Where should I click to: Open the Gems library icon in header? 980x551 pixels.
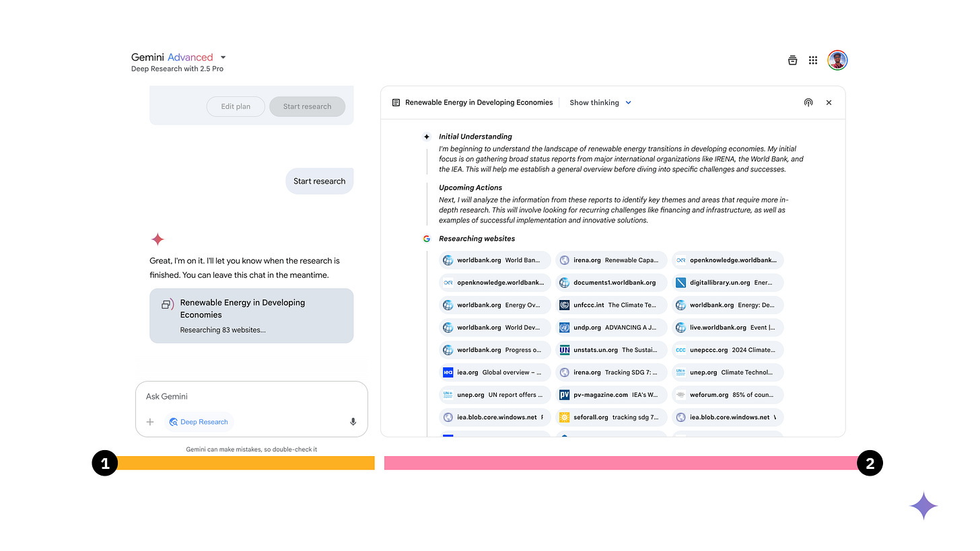pos(792,61)
